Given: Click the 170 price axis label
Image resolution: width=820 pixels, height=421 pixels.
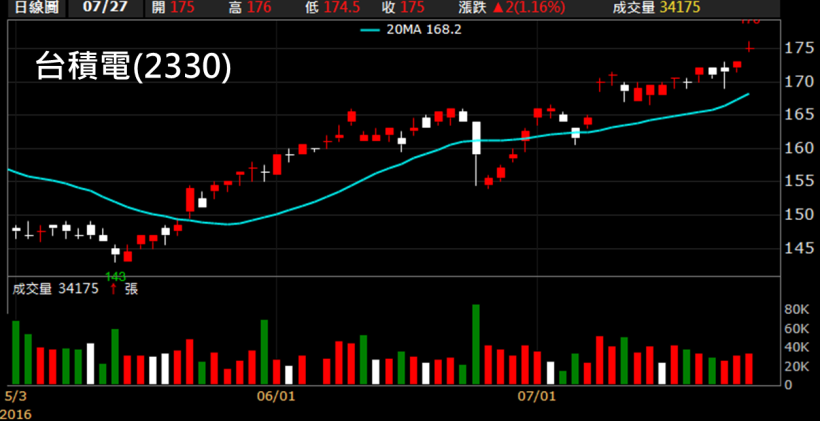Looking at the screenshot, I should 800,82.
